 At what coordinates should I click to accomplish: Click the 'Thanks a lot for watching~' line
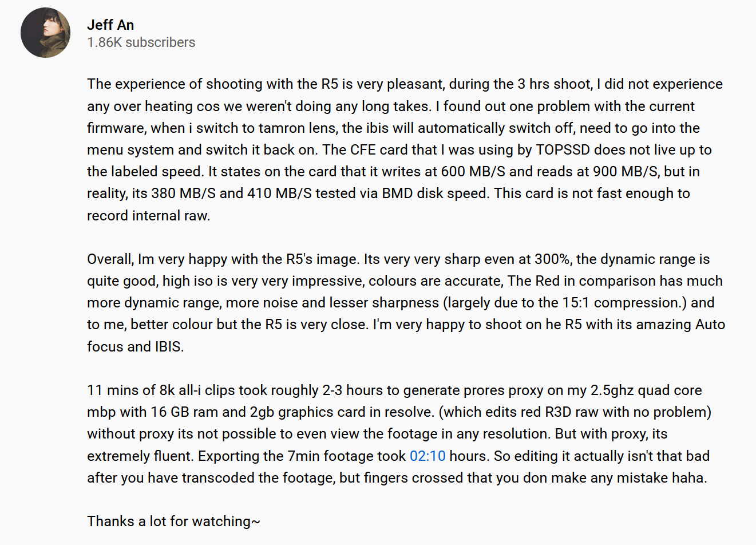(x=173, y=522)
